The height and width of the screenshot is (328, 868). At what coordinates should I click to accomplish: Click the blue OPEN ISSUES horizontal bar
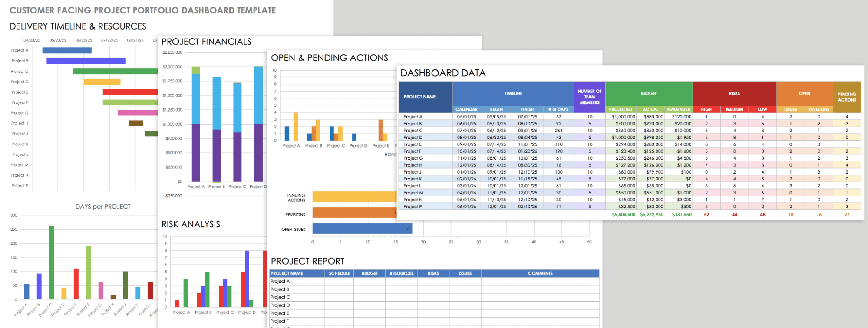362,229
